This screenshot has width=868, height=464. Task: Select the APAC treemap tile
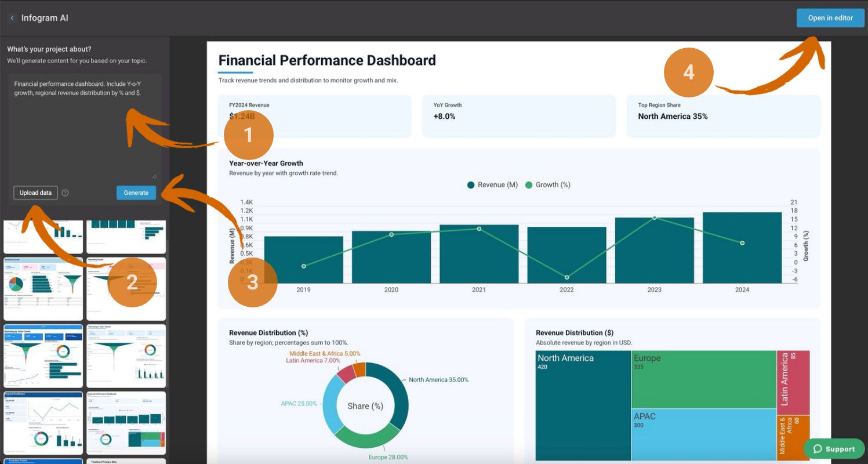(703, 435)
